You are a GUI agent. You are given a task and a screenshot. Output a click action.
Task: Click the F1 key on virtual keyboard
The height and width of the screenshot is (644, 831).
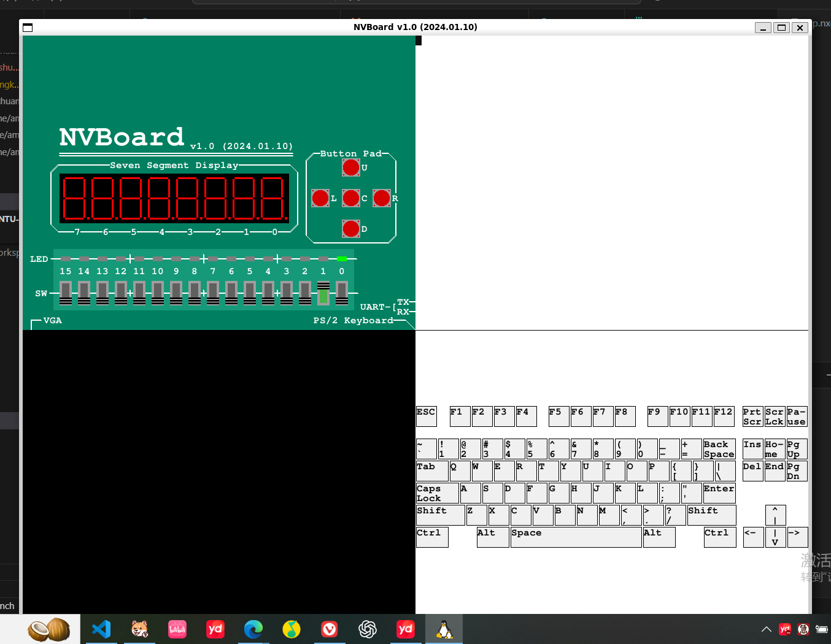(460, 416)
